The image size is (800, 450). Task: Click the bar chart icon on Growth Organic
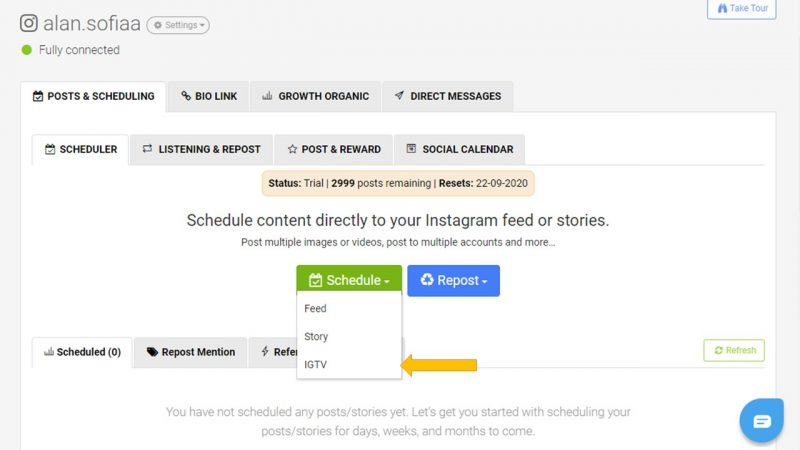point(267,95)
